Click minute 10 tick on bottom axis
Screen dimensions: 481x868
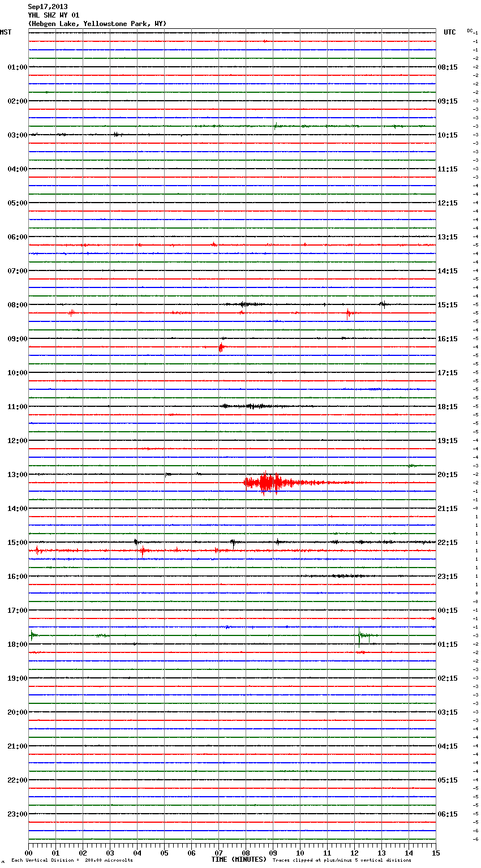[300, 853]
